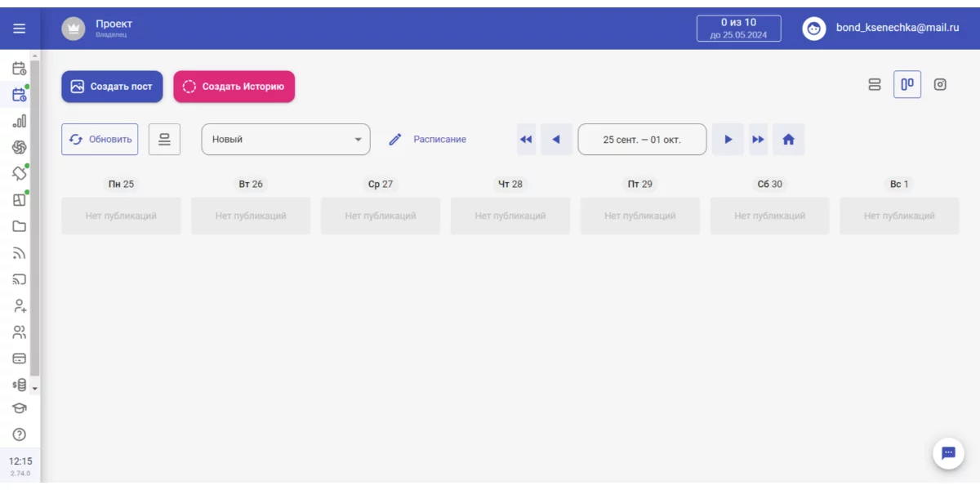Click the sidebar vertical scrollbar
This screenshot has height=490, width=980.
35,216
